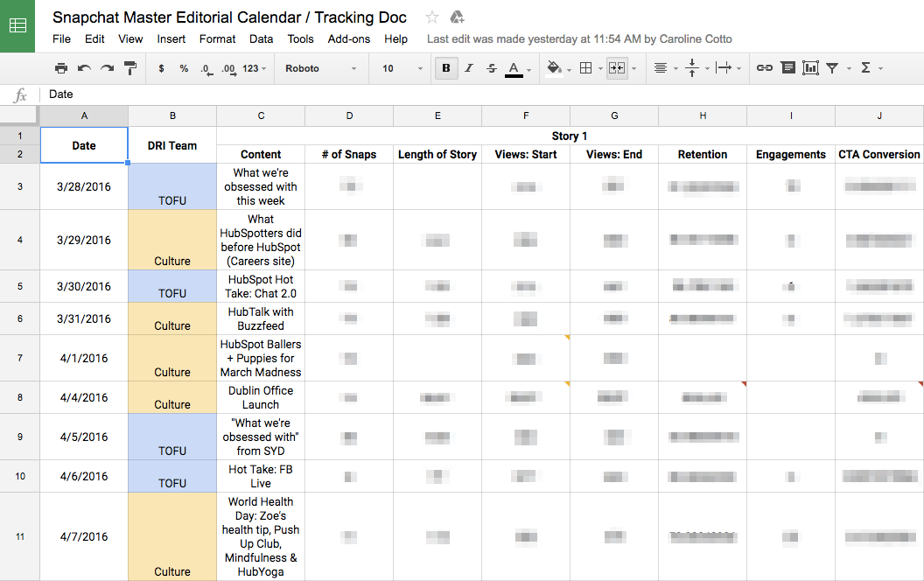
Task: Select column C header
Action: click(261, 116)
